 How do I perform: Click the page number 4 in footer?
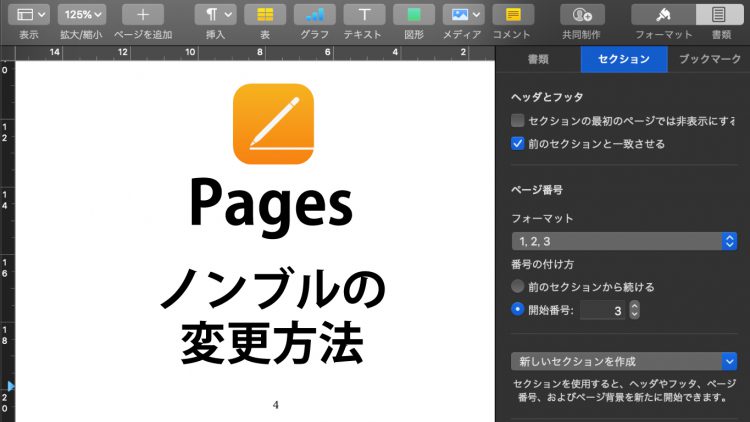click(x=276, y=405)
